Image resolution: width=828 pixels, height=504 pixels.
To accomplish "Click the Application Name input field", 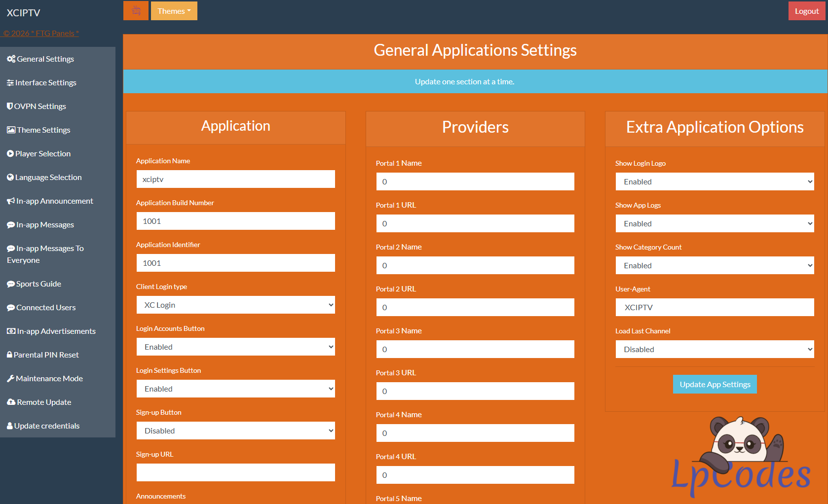I will pyautogui.click(x=235, y=179).
